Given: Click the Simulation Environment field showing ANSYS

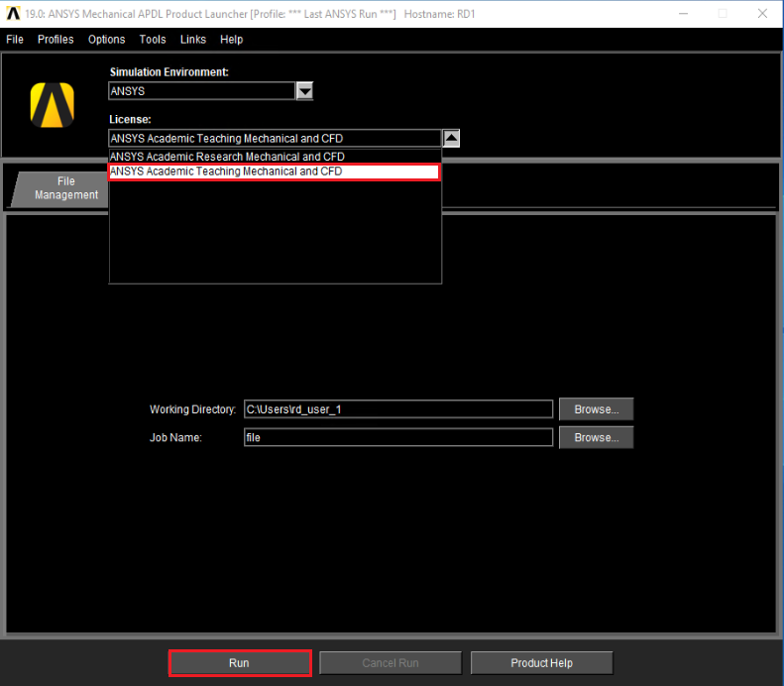Looking at the screenshot, I should 201,91.
